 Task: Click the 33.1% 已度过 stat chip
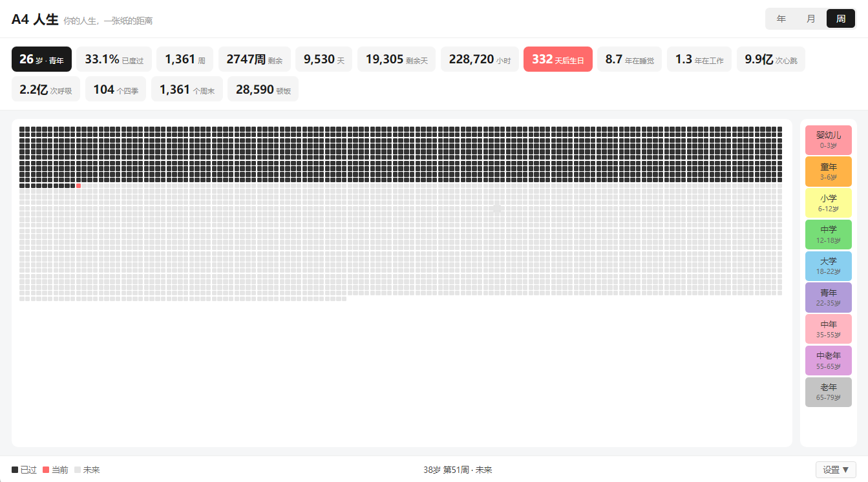[114, 59]
